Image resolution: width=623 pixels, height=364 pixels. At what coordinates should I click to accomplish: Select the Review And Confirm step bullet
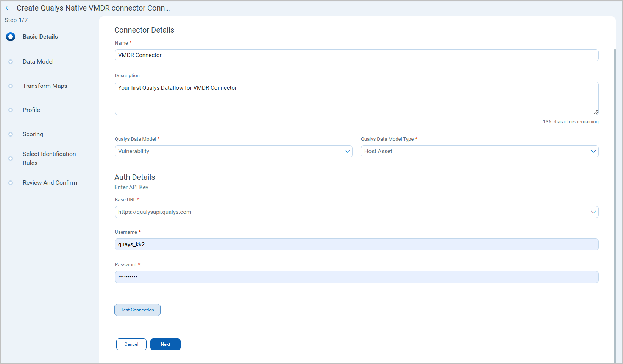pos(11,183)
